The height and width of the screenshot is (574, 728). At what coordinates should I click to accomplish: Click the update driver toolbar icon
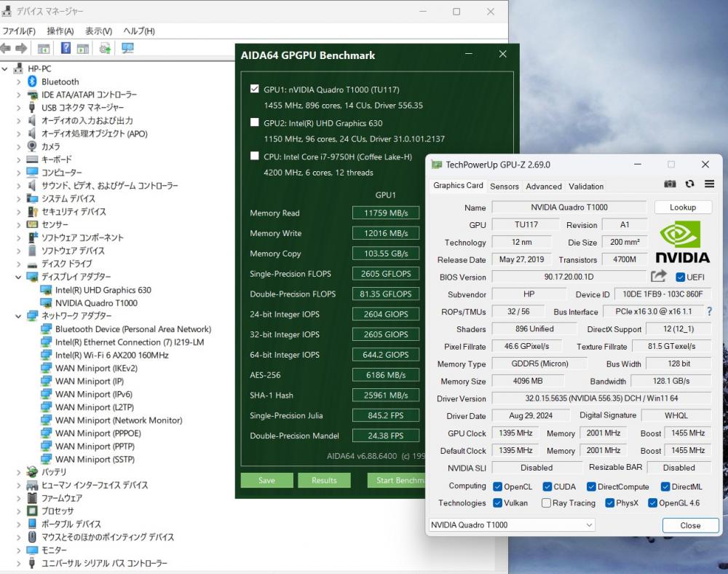tap(105, 48)
